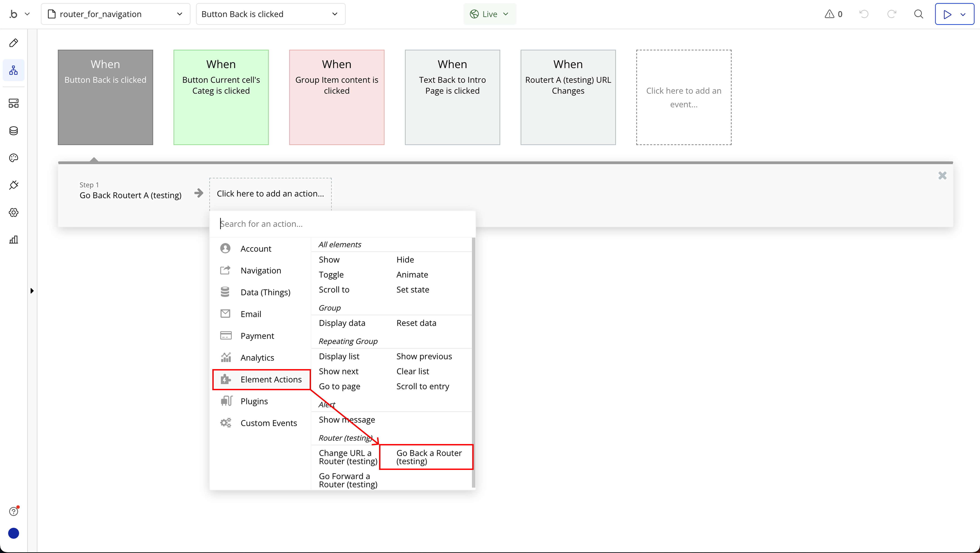The height and width of the screenshot is (553, 980).
Task: Expand the collapsed side panel arrow
Action: click(x=32, y=291)
